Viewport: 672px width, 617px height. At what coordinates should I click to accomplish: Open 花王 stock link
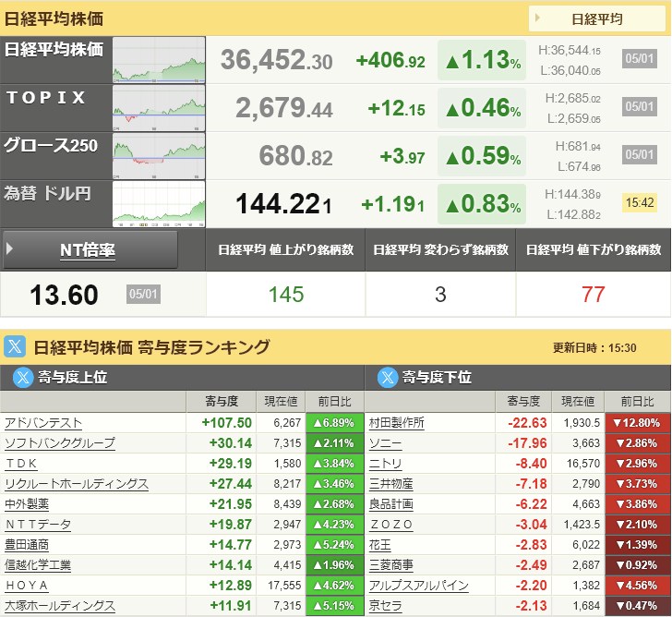pyautogui.click(x=379, y=545)
